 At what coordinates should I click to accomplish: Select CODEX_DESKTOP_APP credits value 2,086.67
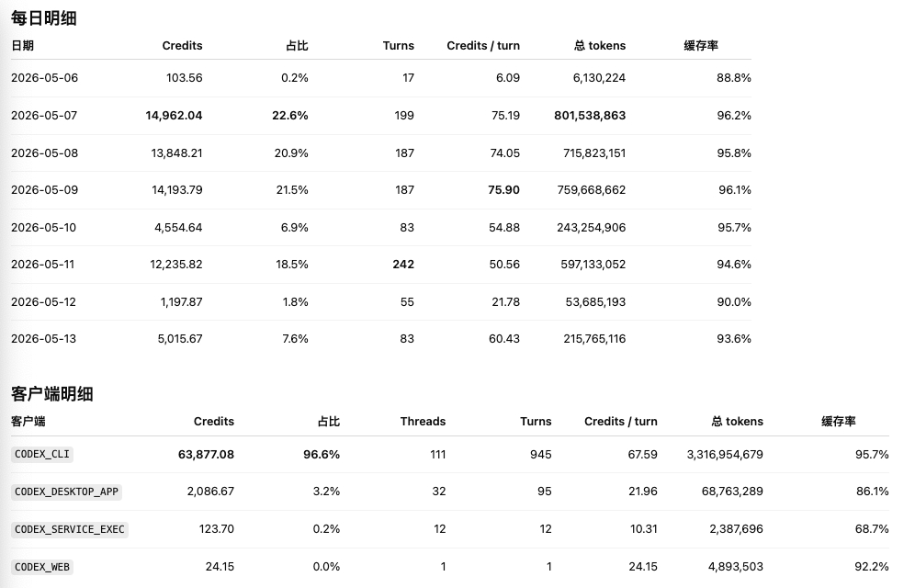pos(210,492)
